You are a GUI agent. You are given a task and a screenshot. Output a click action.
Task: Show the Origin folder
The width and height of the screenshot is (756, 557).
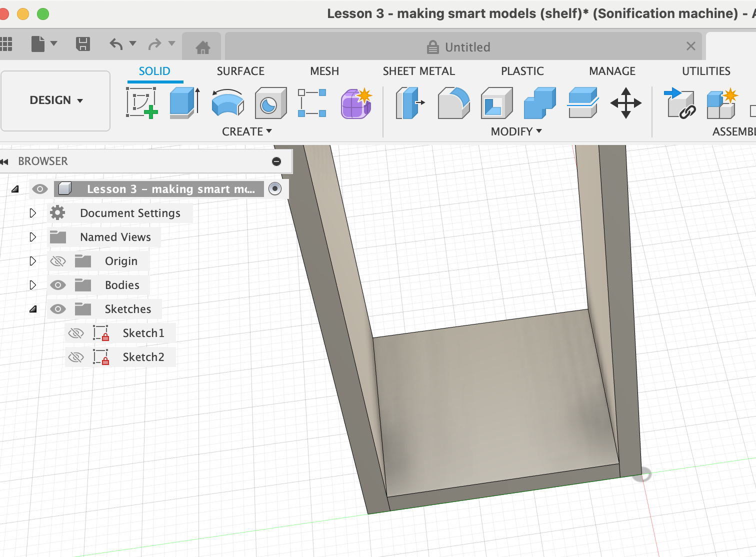(x=58, y=261)
